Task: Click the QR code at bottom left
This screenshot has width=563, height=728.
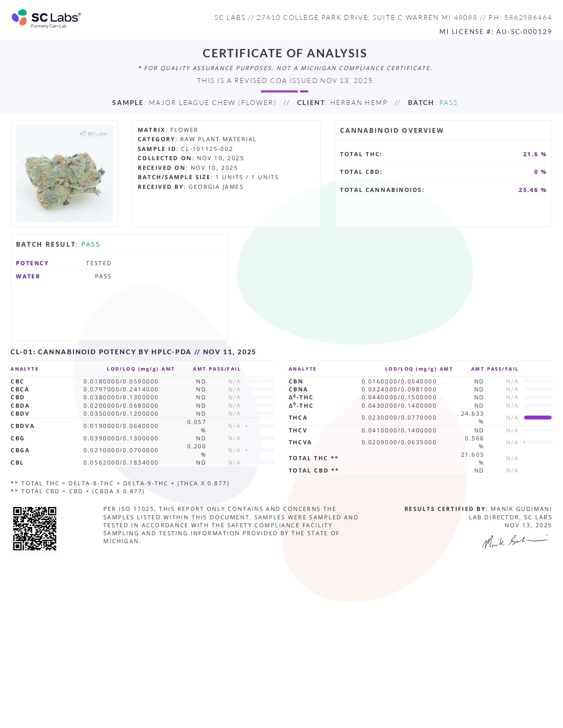Action: click(x=34, y=529)
